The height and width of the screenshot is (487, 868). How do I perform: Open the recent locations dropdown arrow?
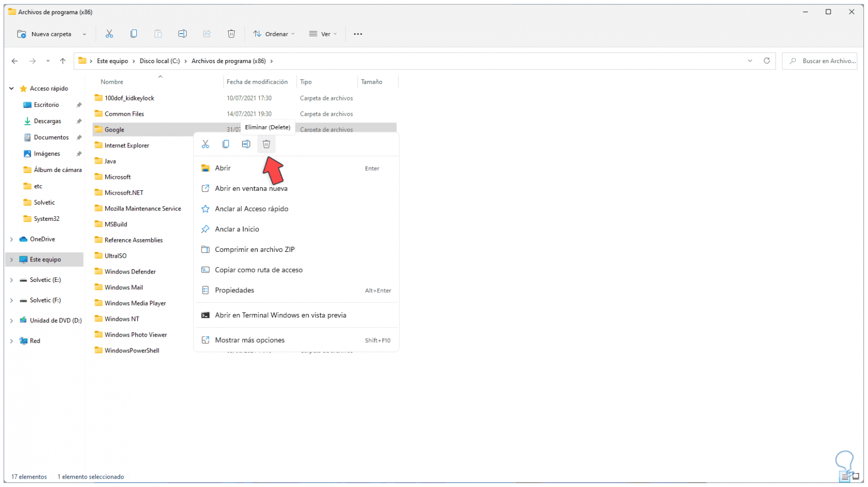coord(48,61)
